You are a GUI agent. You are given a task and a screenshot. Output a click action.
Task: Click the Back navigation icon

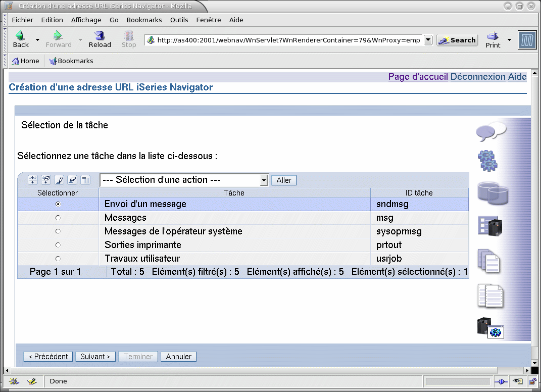21,39
